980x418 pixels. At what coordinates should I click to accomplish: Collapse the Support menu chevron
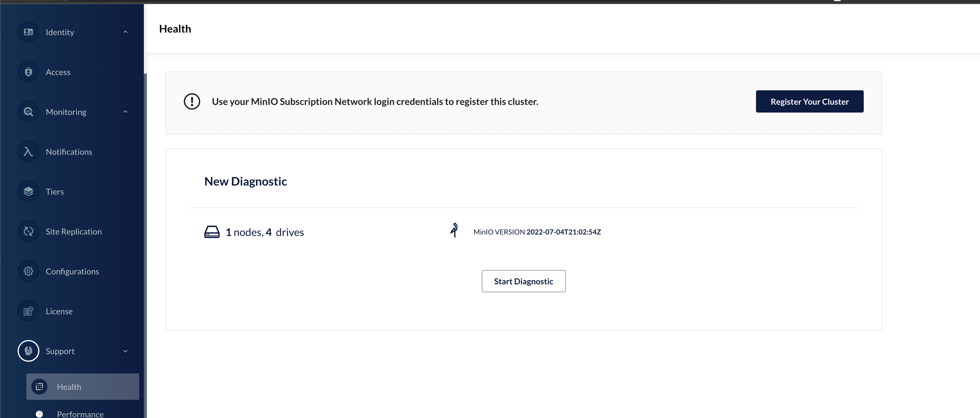point(125,351)
